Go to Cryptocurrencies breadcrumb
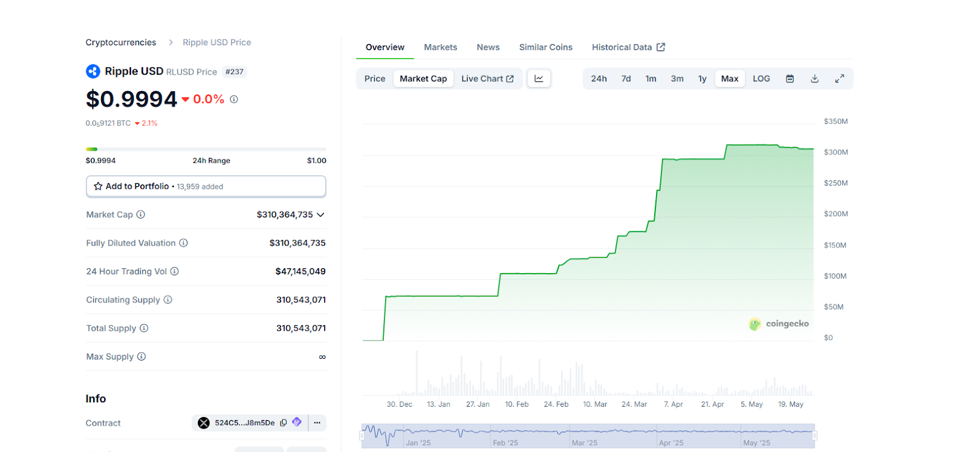 (x=121, y=42)
